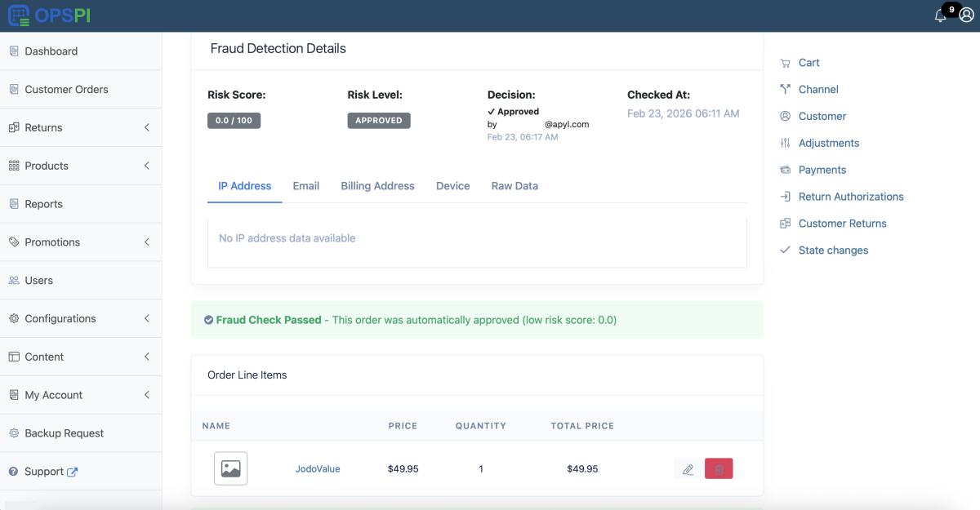Click the Customer Orders sidebar icon

tap(14, 89)
